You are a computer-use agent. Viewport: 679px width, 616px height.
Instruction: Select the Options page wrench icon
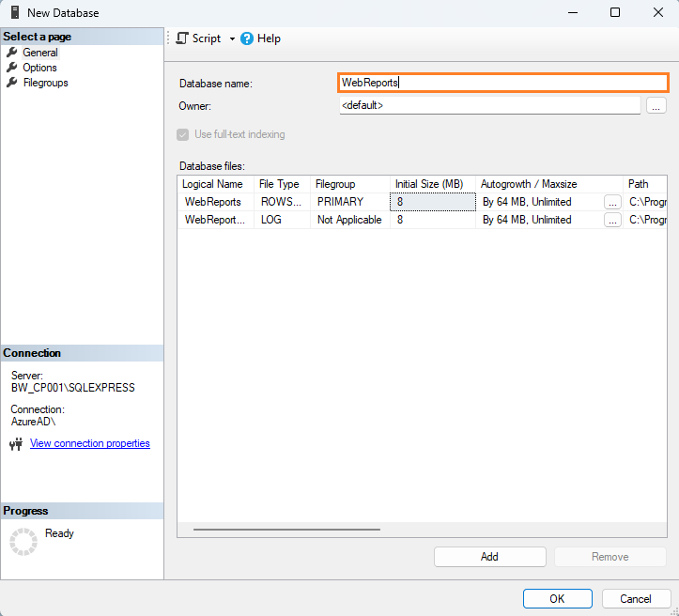click(x=11, y=68)
